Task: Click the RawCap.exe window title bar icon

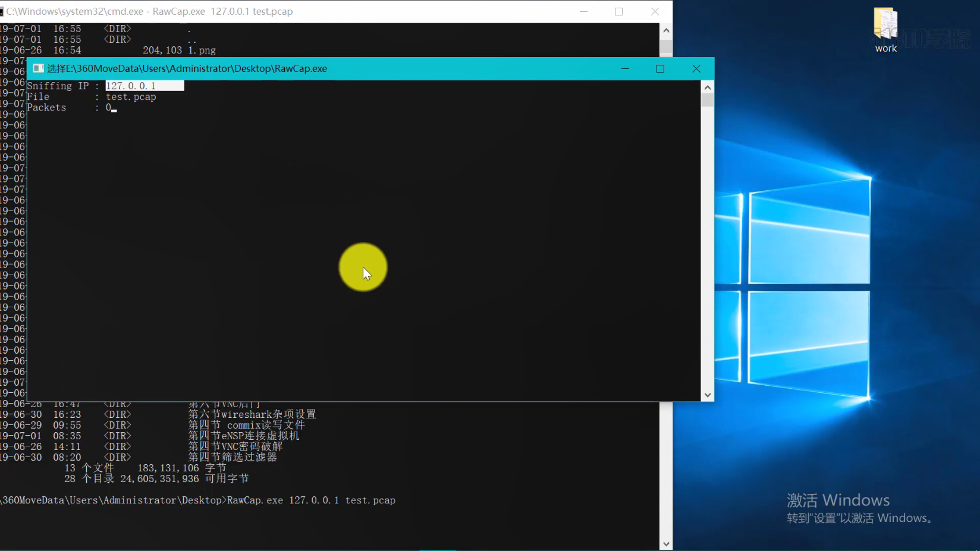Action: coord(39,68)
